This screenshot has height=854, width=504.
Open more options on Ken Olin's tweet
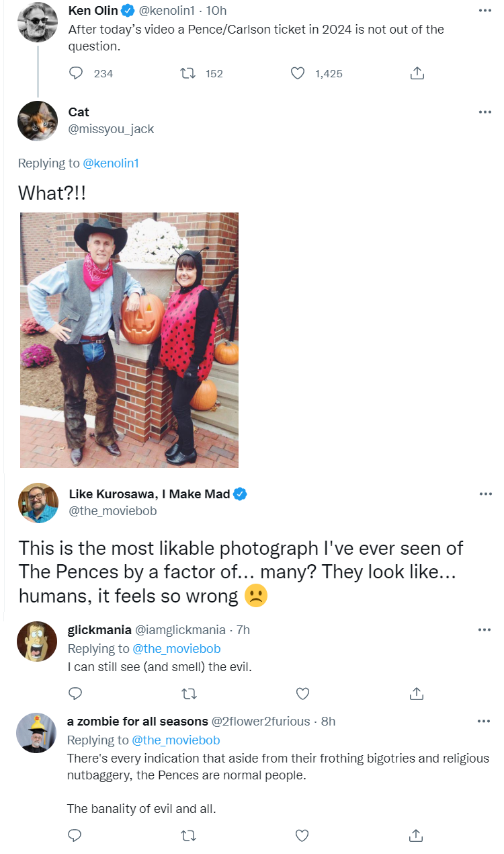tap(485, 11)
